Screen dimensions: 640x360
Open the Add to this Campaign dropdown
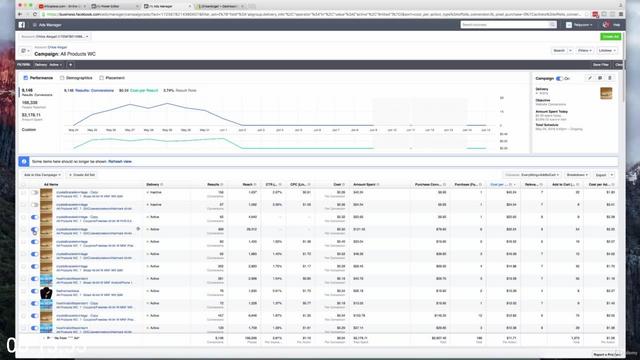(x=42, y=175)
